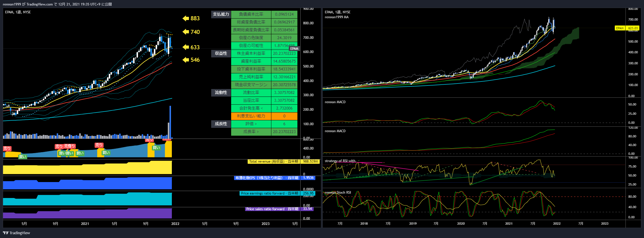Viewport: 644px width, 238px height.
Task: Click the 収益性 category header
Action: coord(221,53)
